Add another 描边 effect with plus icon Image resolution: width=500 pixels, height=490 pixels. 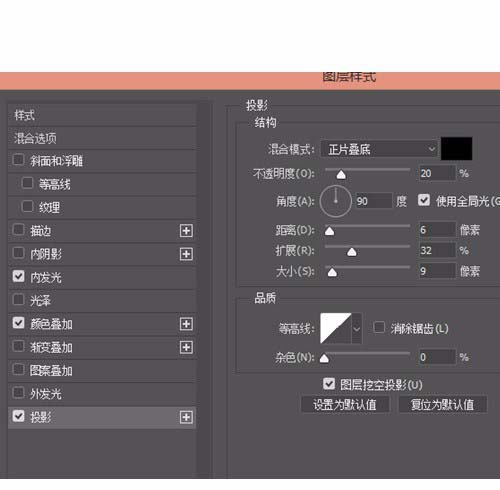pyautogui.click(x=186, y=231)
